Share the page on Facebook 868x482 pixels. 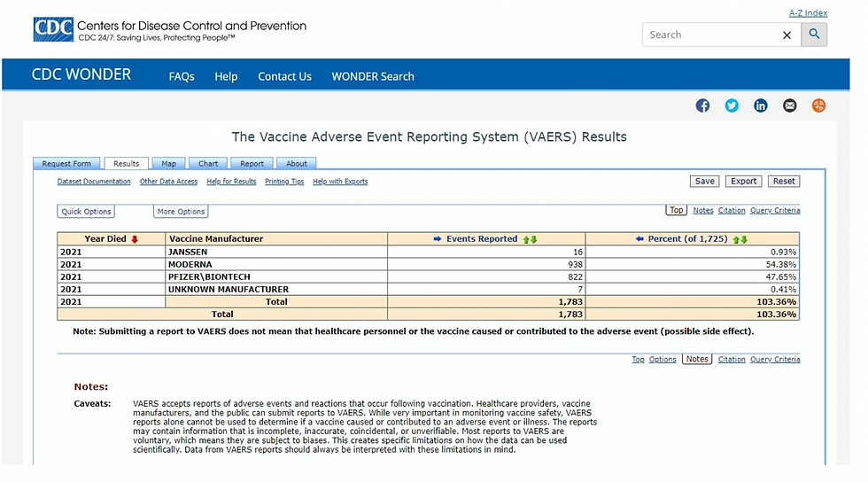click(x=702, y=105)
